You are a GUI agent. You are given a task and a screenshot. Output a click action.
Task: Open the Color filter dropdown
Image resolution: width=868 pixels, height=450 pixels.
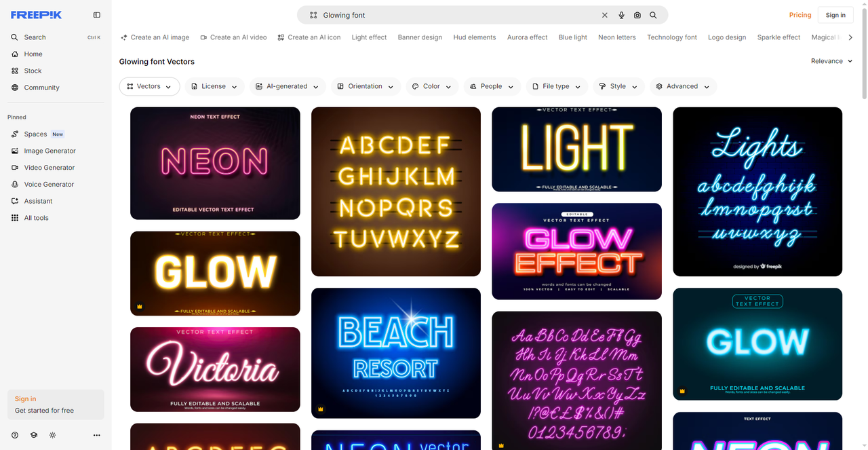tap(432, 86)
